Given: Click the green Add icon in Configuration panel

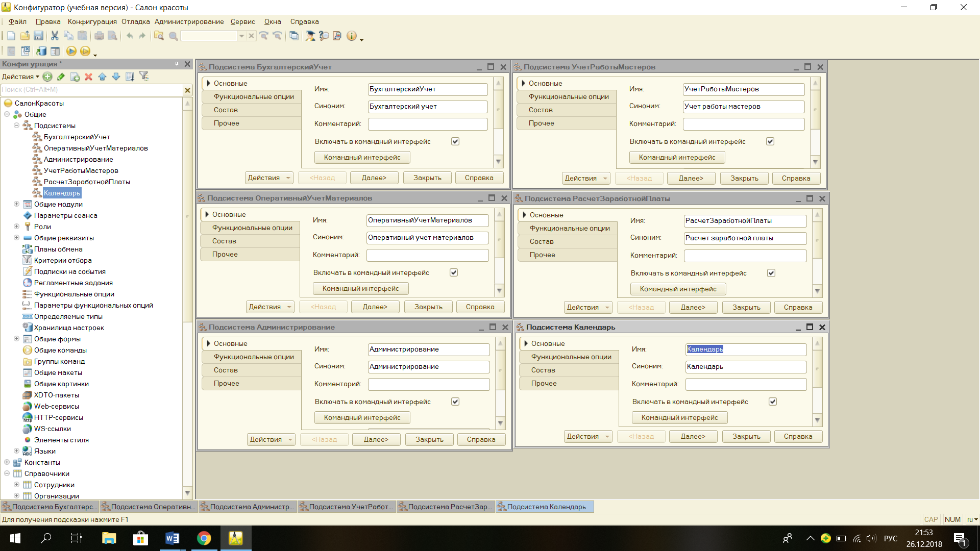Looking at the screenshot, I should tap(47, 77).
